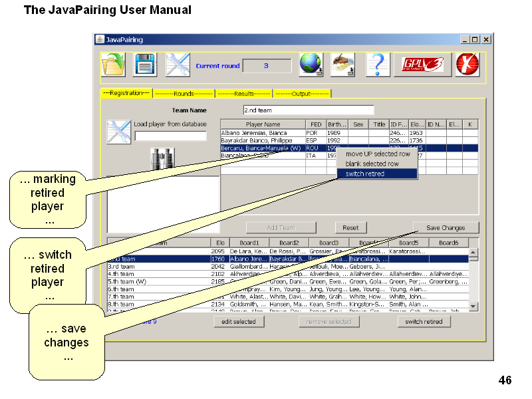Click the binoculars search icon
The width and height of the screenshot is (532, 399).
pos(163,158)
